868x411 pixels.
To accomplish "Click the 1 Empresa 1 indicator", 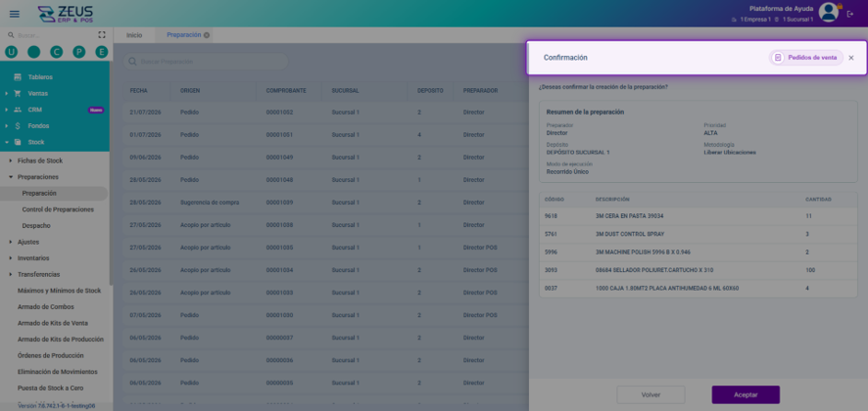I will click(751, 20).
